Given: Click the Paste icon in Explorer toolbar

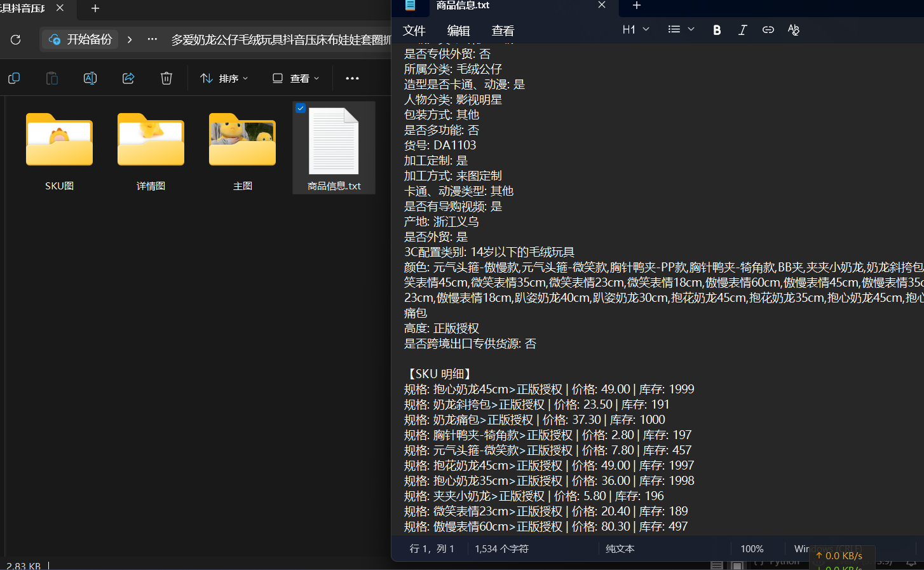Looking at the screenshot, I should coord(51,78).
